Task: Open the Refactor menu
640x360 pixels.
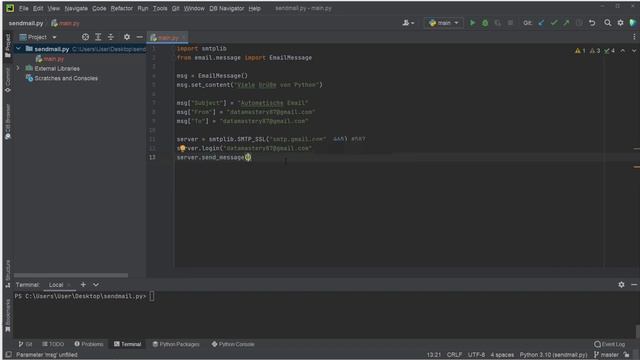Action: click(122, 8)
